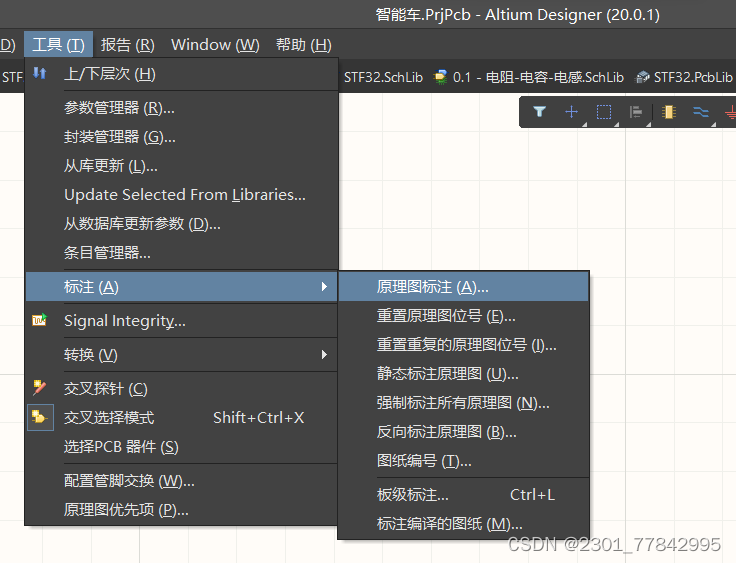Click the 交叉探针 cross probe icon
Screen dimensions: 736x563
tap(39, 388)
